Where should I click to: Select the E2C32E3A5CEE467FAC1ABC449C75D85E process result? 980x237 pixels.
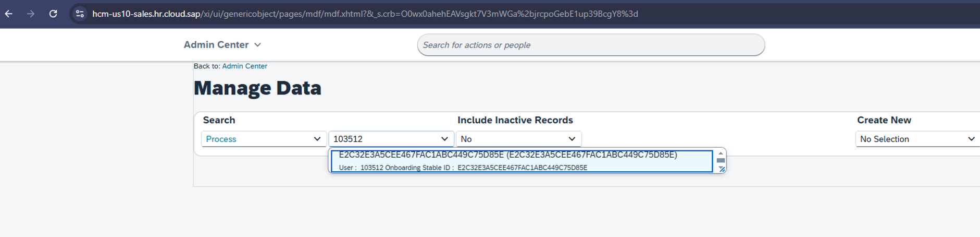pyautogui.click(x=522, y=161)
